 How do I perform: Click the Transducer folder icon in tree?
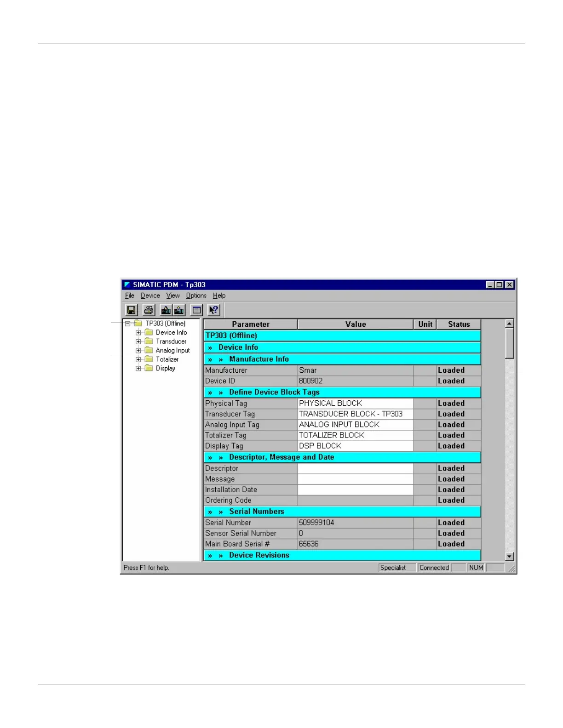[149, 341]
